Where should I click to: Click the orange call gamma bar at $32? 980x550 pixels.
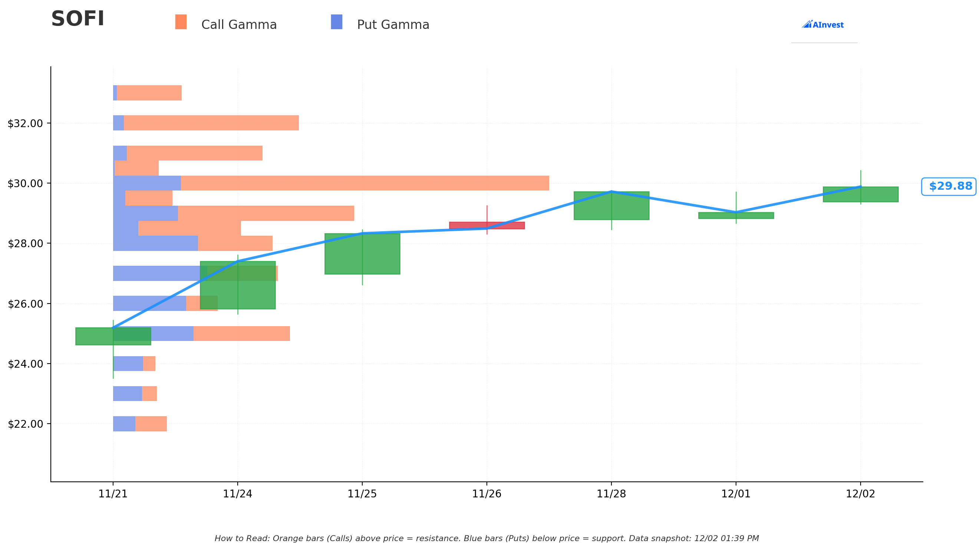click(211, 123)
